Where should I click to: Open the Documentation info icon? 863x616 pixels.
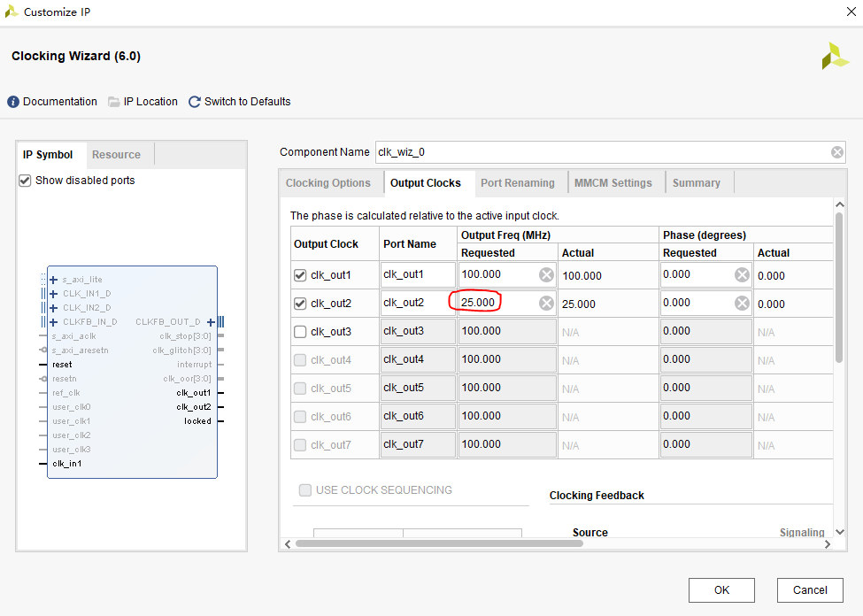(x=13, y=102)
